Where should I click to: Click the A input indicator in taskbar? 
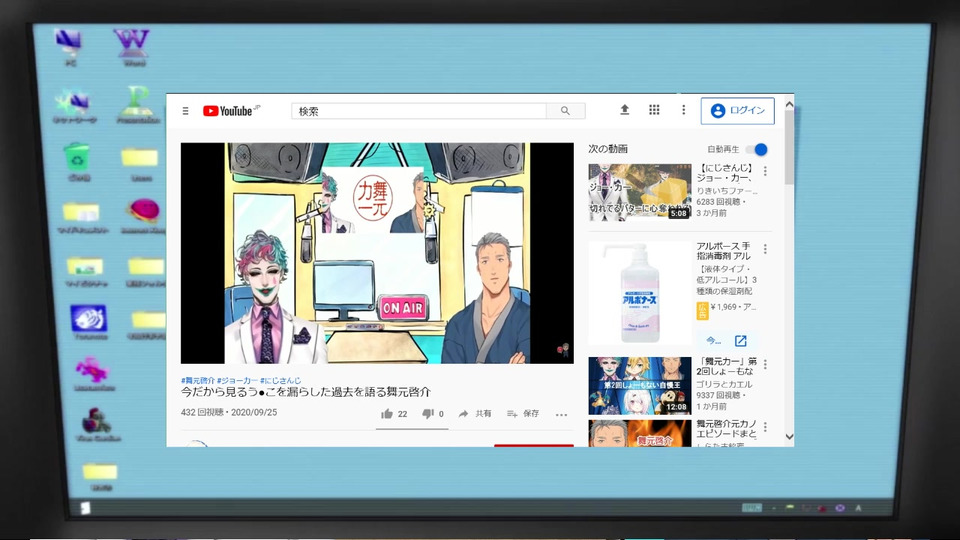click(x=858, y=508)
